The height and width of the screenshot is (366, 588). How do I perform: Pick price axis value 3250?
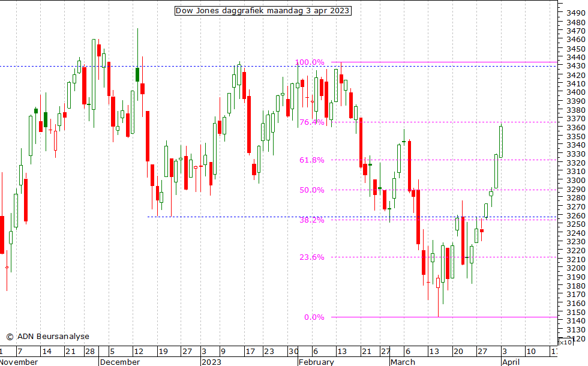[x=575, y=224]
